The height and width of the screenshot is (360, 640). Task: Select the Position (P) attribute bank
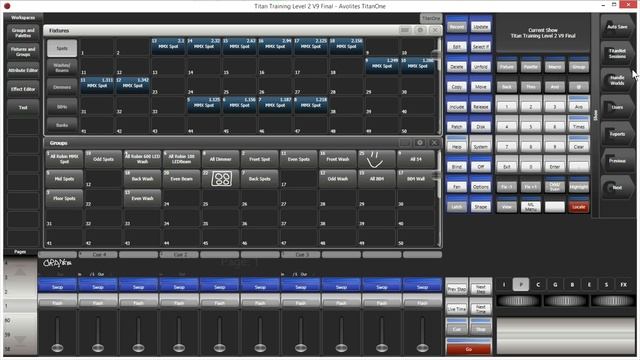click(x=521, y=284)
